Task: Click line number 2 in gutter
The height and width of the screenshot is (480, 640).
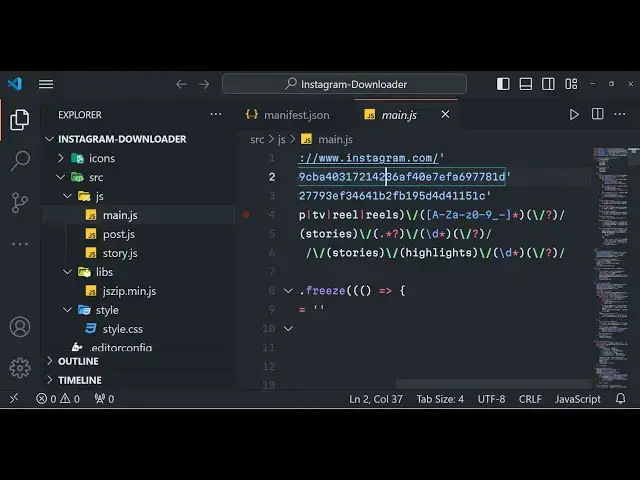Action: (x=272, y=177)
